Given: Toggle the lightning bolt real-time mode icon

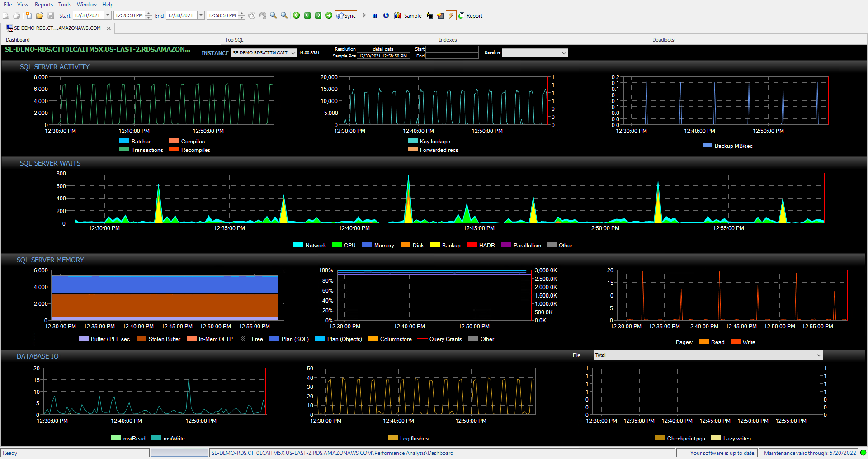Looking at the screenshot, I should (451, 15).
